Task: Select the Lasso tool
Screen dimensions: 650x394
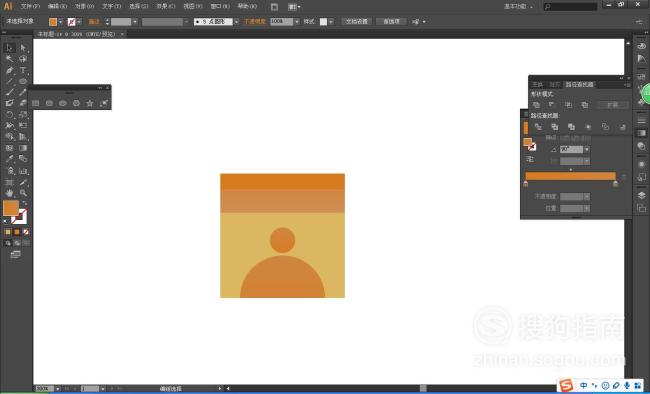Action: [23, 59]
